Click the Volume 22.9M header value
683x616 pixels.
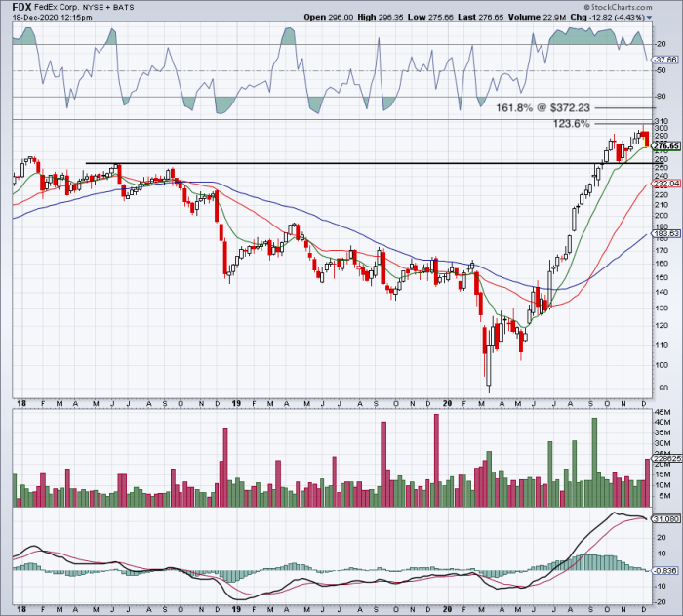[537, 17]
